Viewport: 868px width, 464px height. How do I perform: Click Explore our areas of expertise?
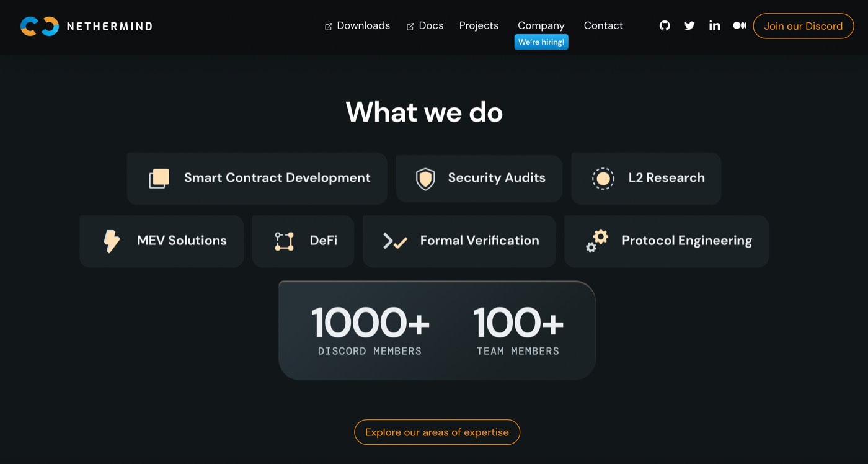[x=437, y=432]
